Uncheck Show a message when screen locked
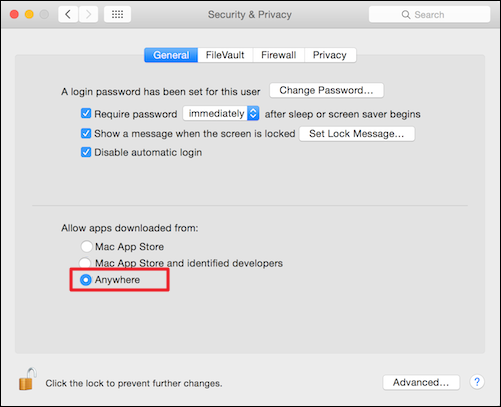This screenshot has height=407, width=501. tap(86, 133)
